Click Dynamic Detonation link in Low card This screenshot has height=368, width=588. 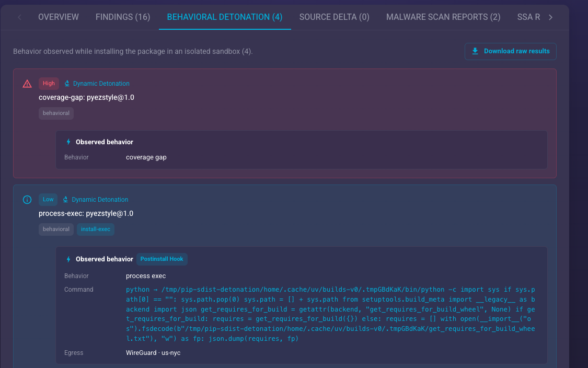pyautogui.click(x=100, y=200)
